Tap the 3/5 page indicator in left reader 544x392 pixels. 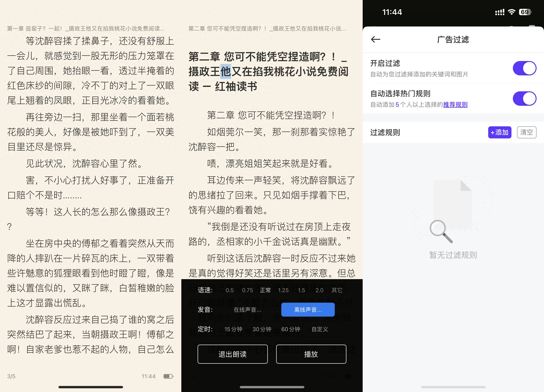click(x=11, y=376)
